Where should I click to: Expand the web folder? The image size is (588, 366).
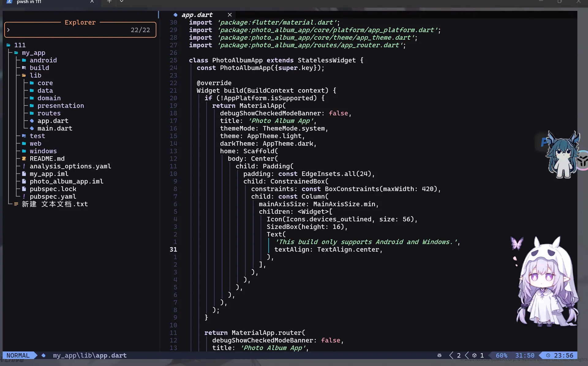pos(35,143)
